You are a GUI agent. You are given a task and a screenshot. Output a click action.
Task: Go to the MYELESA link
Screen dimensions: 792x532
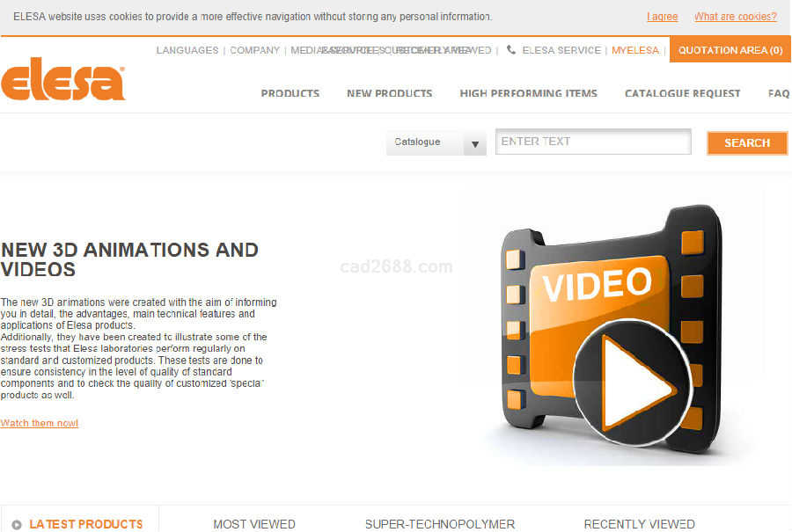tap(634, 50)
